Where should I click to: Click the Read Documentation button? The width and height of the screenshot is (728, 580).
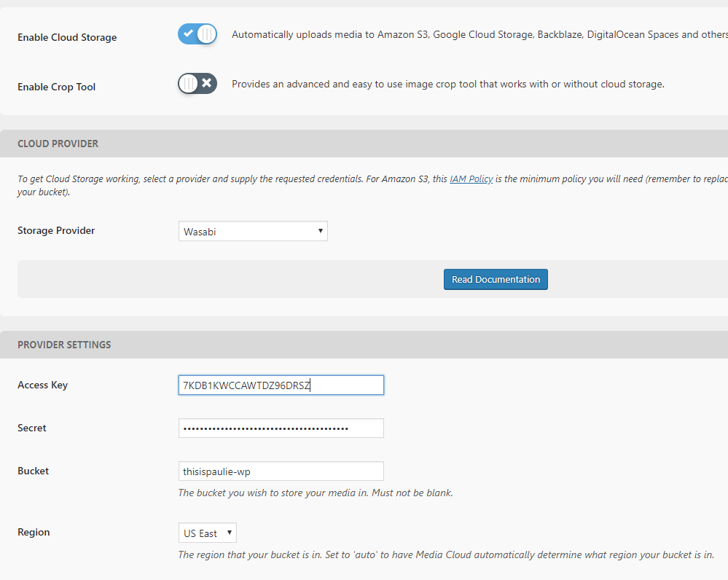coord(496,280)
